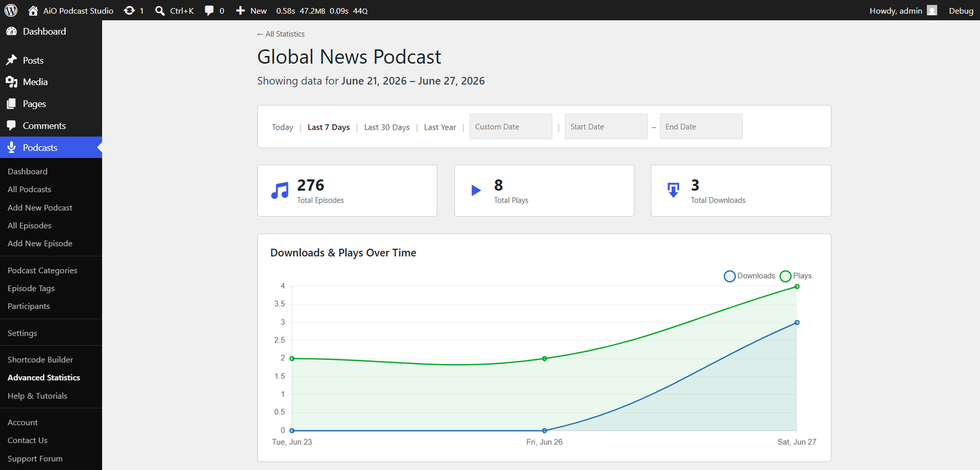Click the music note Total Episodes icon

(280, 190)
